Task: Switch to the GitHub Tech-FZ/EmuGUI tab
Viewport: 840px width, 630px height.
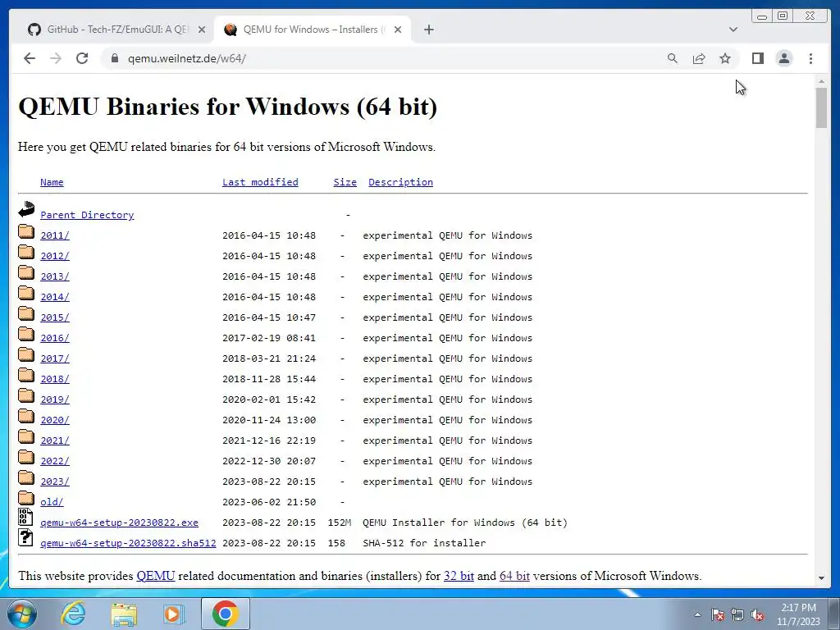Action: coord(116,30)
